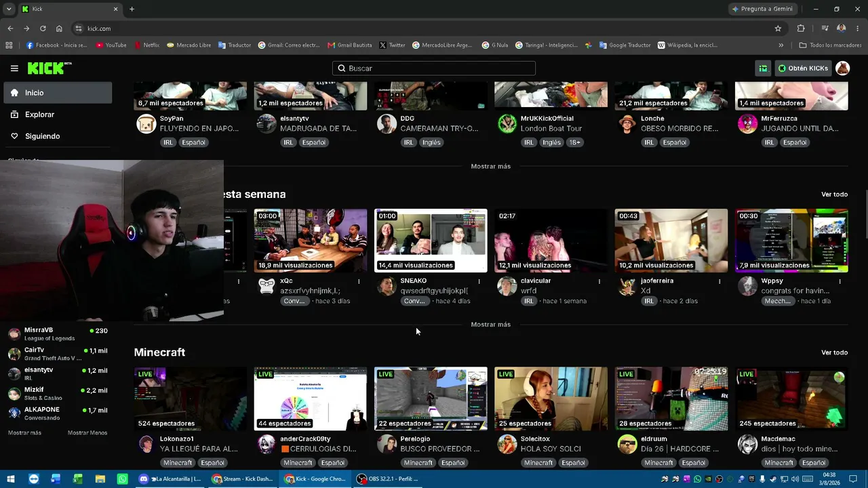This screenshot has height=488, width=868.
Task: Collapse the sidebar with 'Mostrar Menos'
Action: [87, 432]
